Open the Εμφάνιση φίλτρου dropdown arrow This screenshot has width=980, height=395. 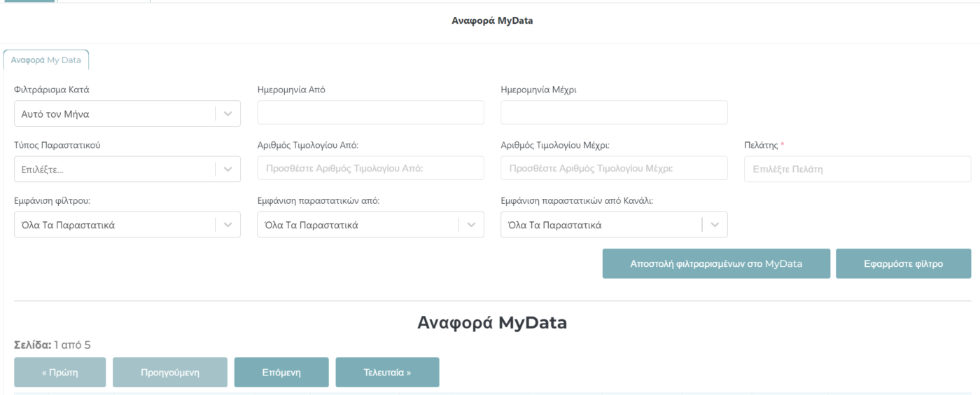coord(227,225)
